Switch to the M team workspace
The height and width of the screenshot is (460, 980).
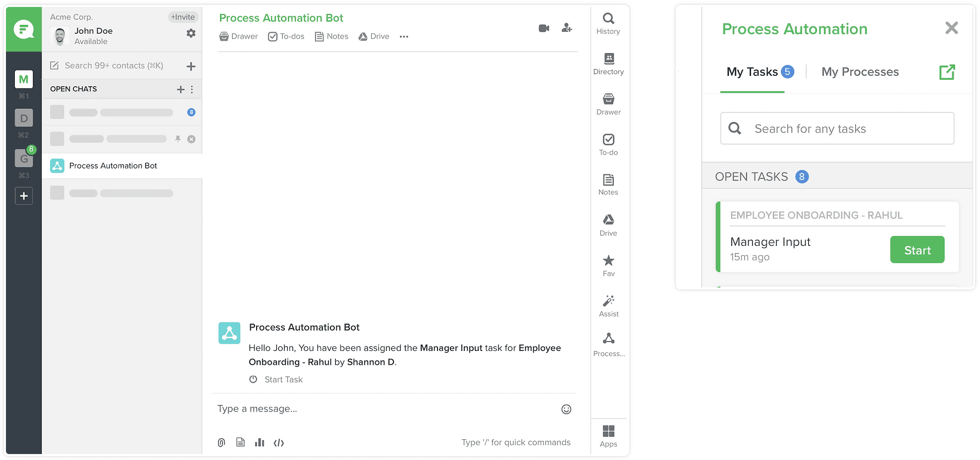pos(24,79)
